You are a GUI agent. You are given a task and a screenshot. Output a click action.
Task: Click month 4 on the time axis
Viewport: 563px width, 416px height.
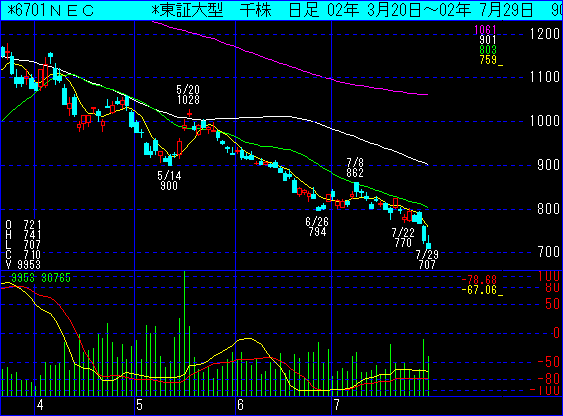click(40, 405)
